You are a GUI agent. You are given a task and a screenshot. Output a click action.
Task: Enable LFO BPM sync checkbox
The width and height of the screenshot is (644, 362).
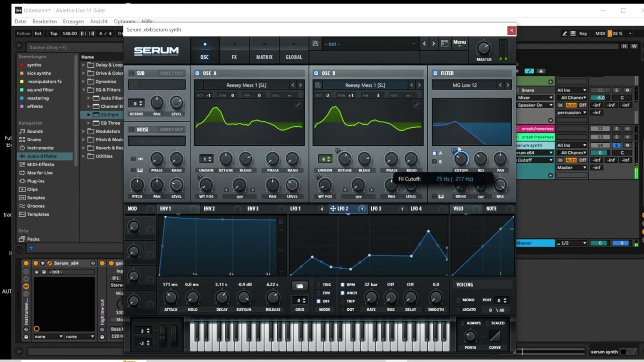tap(343, 285)
